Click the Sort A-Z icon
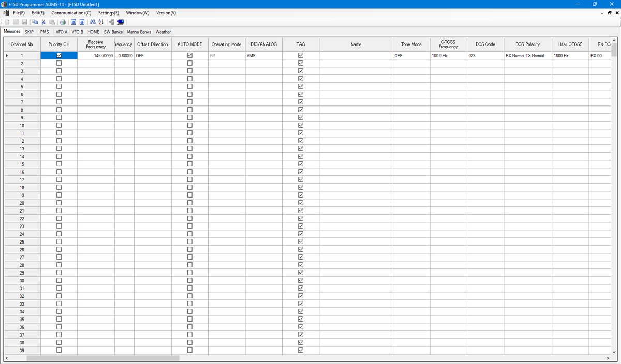The width and height of the screenshot is (621, 364). (101, 22)
